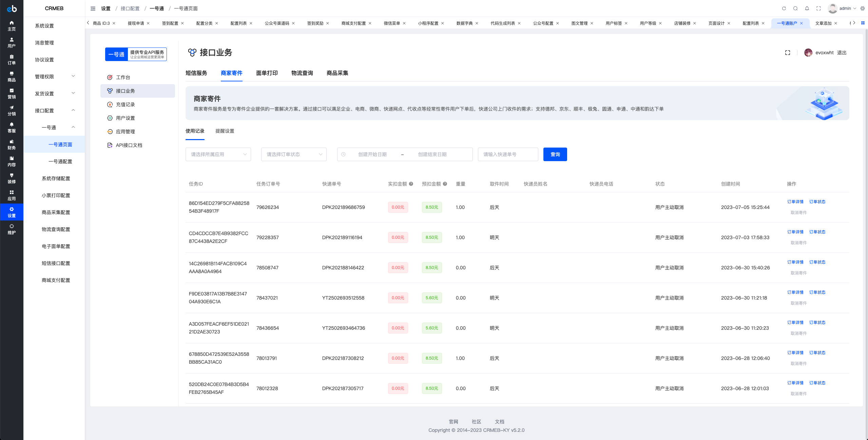Image resolution: width=868 pixels, height=440 pixels.
Task: Open the 维护 maintenance sidebar icon
Action: coord(12,229)
